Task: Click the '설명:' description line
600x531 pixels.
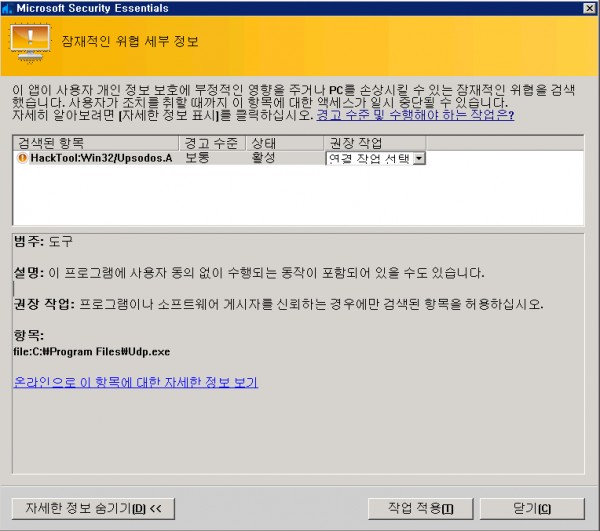Action: tap(249, 273)
